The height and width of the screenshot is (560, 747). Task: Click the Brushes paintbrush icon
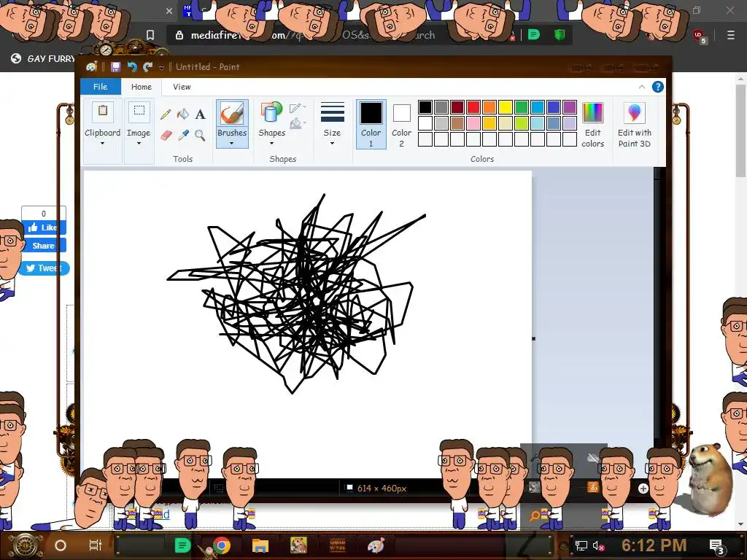click(x=231, y=114)
